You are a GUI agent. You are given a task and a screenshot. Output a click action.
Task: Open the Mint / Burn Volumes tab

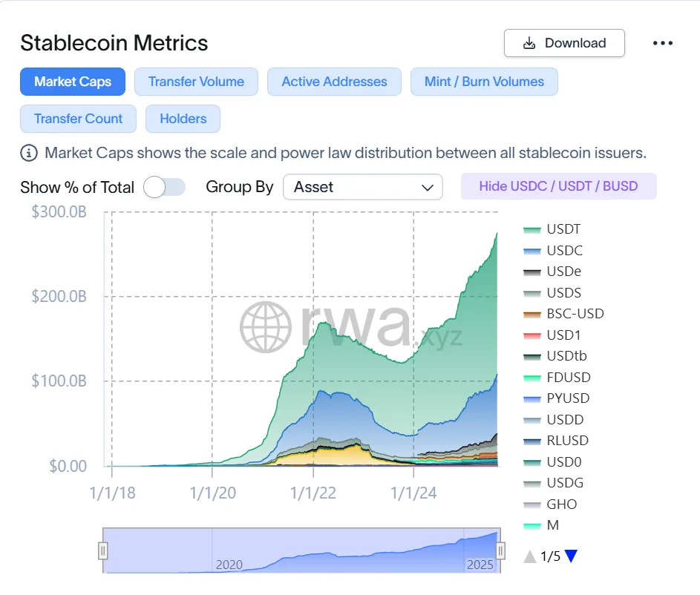tap(484, 82)
